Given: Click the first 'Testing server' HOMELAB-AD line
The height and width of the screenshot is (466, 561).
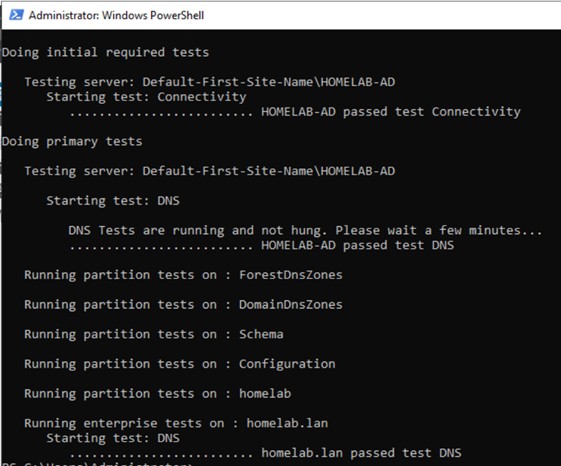Looking at the screenshot, I should click(210, 82).
